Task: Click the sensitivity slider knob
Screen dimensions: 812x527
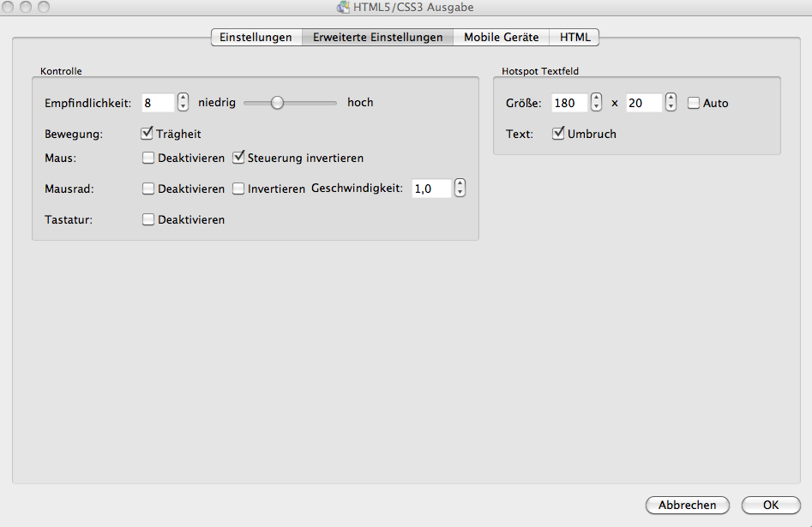Action: 277,103
